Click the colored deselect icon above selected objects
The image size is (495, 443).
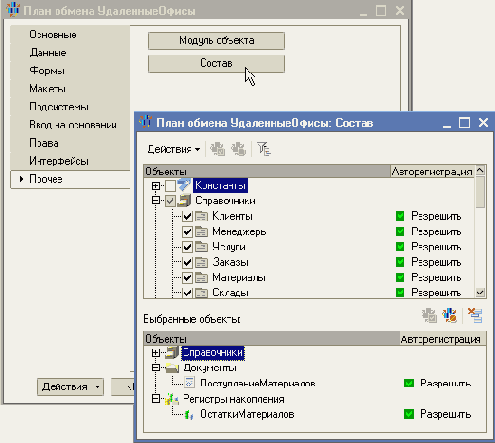449,315
